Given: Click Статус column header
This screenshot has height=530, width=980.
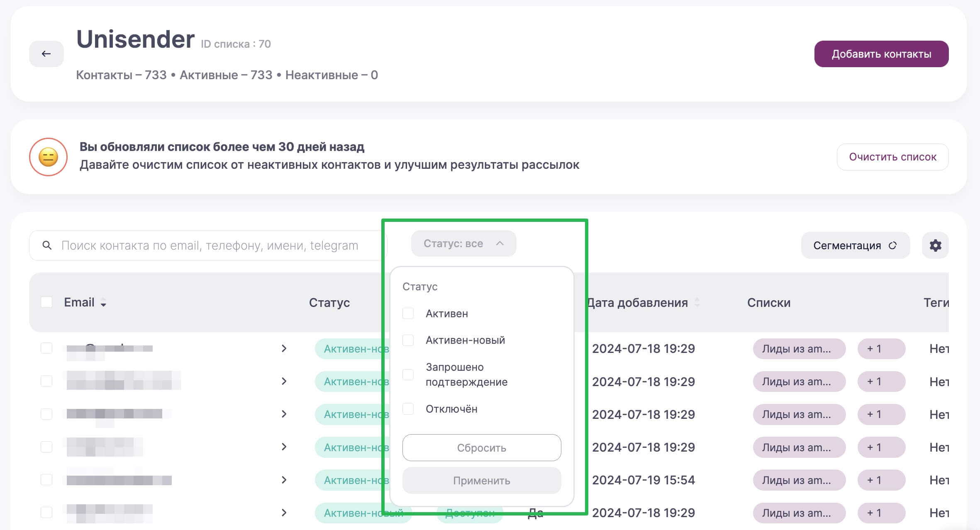Looking at the screenshot, I should [x=329, y=303].
